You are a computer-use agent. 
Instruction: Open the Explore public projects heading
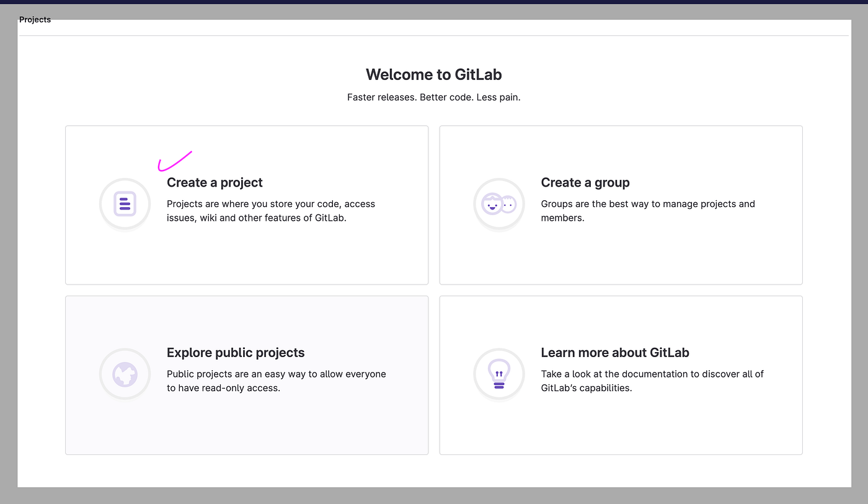pos(236,353)
